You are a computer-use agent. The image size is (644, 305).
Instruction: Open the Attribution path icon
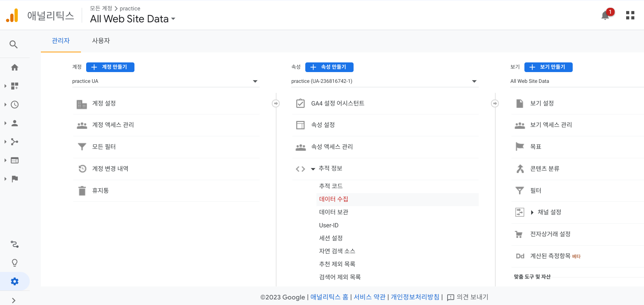point(14,244)
